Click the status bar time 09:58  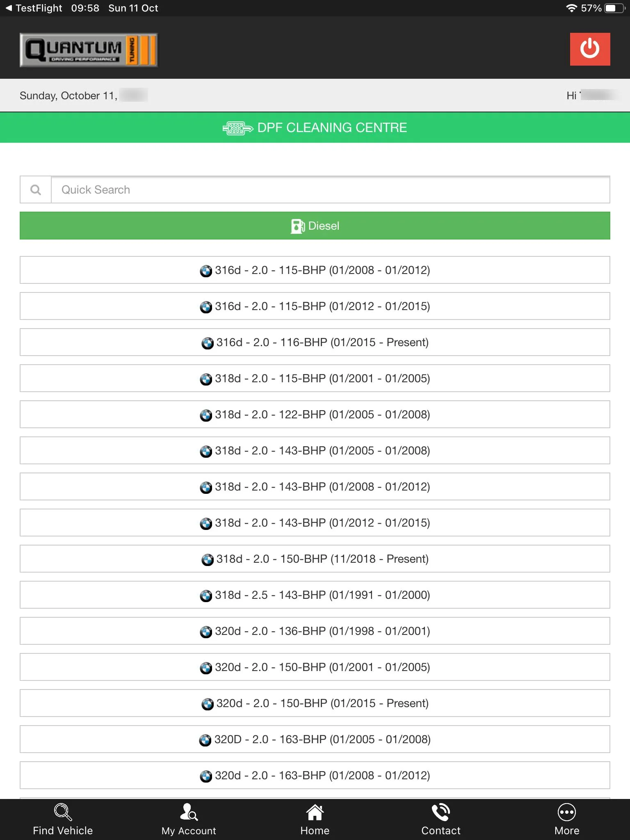coord(85,8)
